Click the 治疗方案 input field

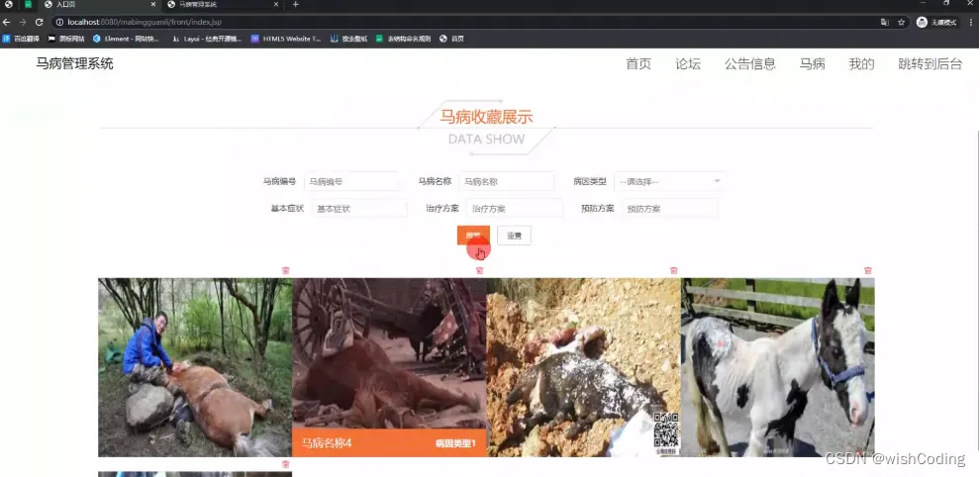[x=515, y=208]
